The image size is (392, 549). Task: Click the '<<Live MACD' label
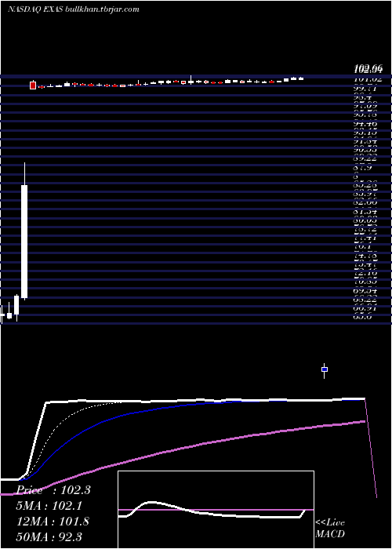330,529
